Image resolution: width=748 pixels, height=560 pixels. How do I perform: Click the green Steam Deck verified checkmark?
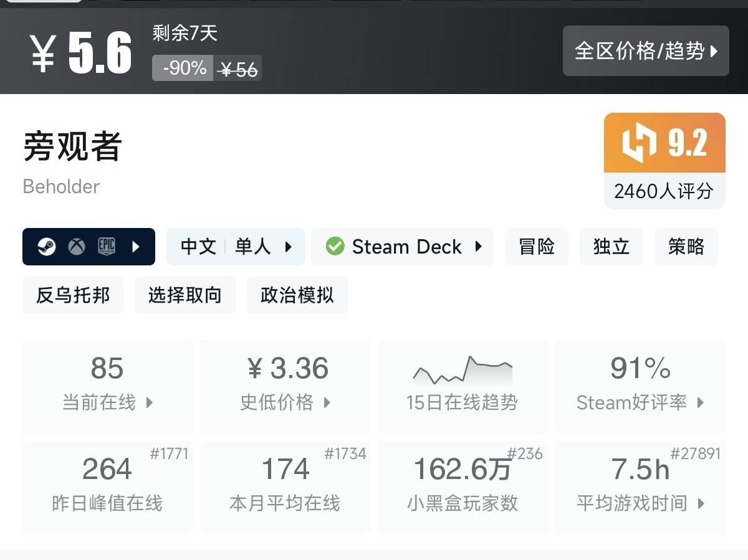pyautogui.click(x=335, y=247)
